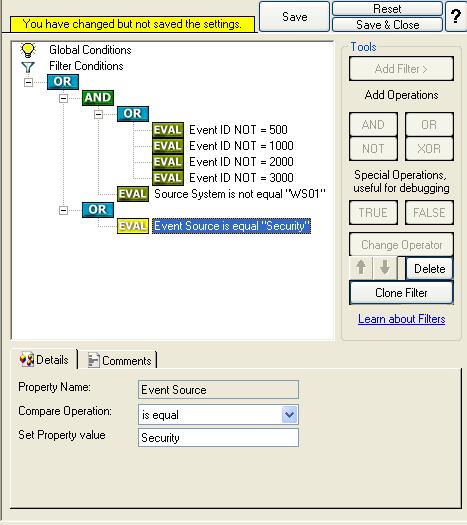Select the Details tab
Screen dimensions: 467x525
click(x=44, y=360)
